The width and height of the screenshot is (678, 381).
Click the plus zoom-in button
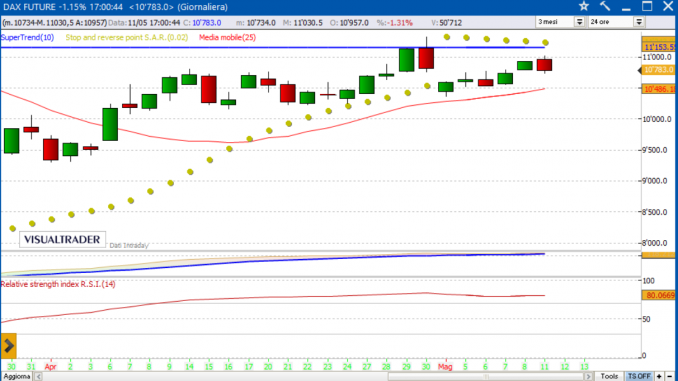(x=659, y=376)
